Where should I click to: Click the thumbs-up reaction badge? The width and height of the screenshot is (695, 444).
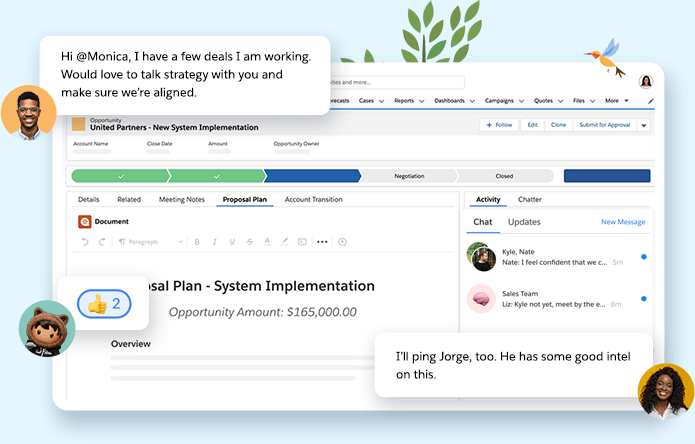(104, 304)
